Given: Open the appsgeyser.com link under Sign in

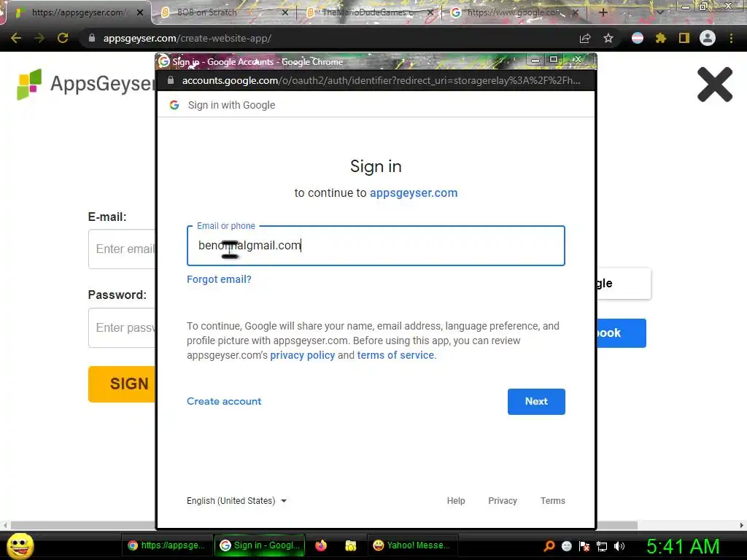Looking at the screenshot, I should pos(414,192).
